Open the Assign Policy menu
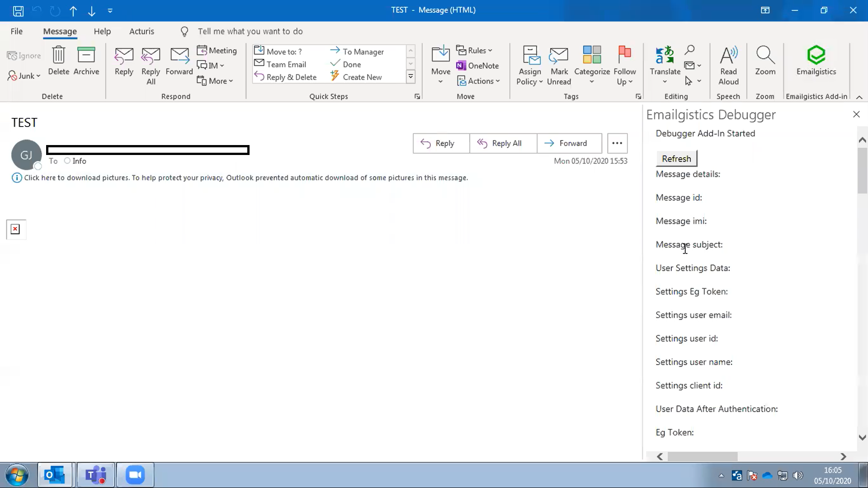This screenshot has width=868, height=488. [530, 66]
